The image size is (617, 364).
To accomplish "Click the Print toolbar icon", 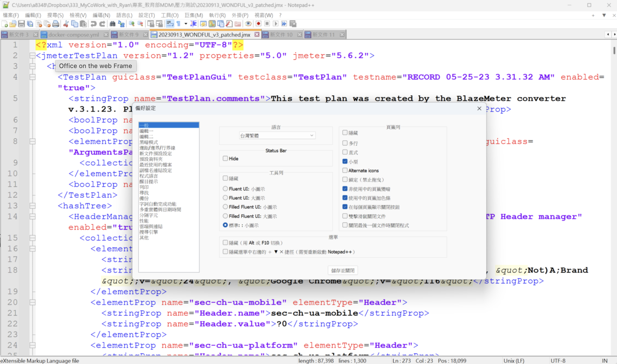I will [56, 24].
